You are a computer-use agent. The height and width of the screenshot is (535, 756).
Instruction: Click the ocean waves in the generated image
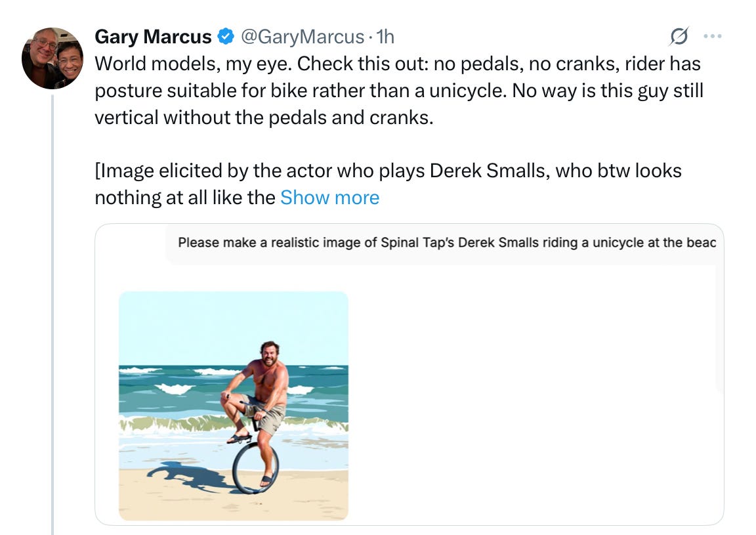pos(171,394)
